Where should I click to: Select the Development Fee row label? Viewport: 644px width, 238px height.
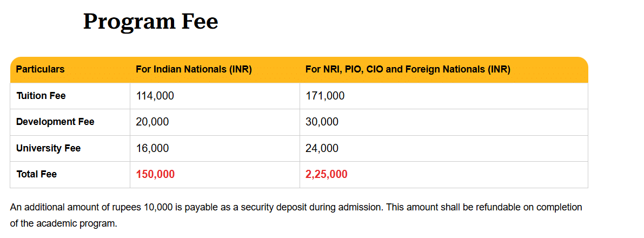point(55,122)
